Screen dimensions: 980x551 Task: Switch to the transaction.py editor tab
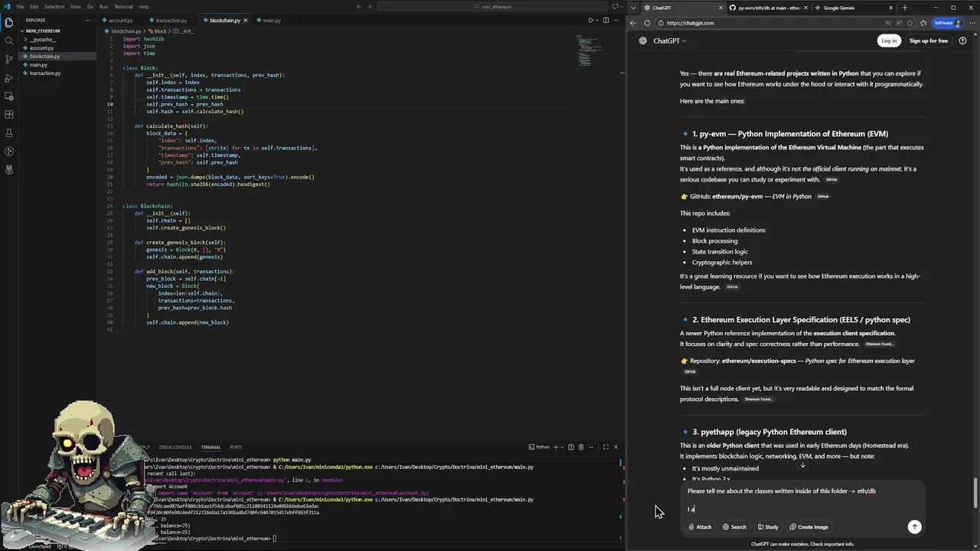(171, 20)
